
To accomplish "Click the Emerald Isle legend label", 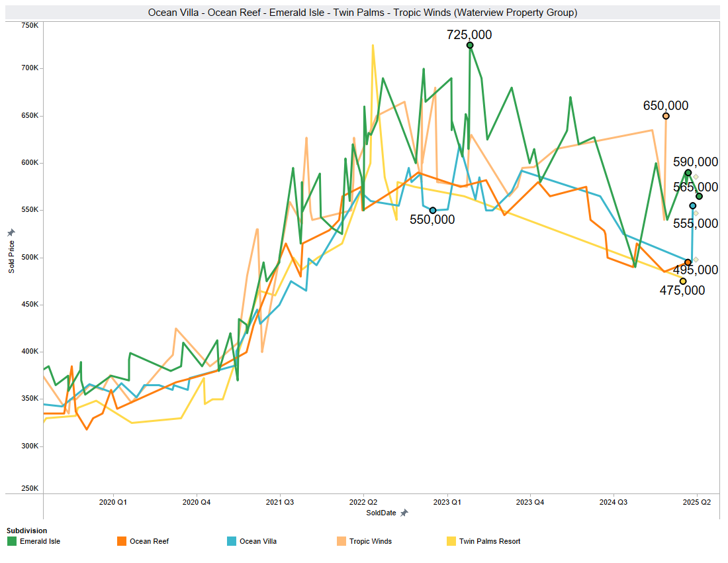I will [x=40, y=541].
